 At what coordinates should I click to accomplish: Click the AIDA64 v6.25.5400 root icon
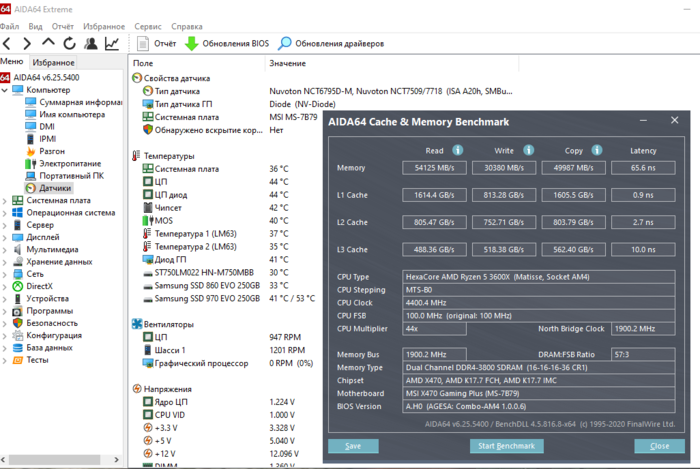pos(5,78)
